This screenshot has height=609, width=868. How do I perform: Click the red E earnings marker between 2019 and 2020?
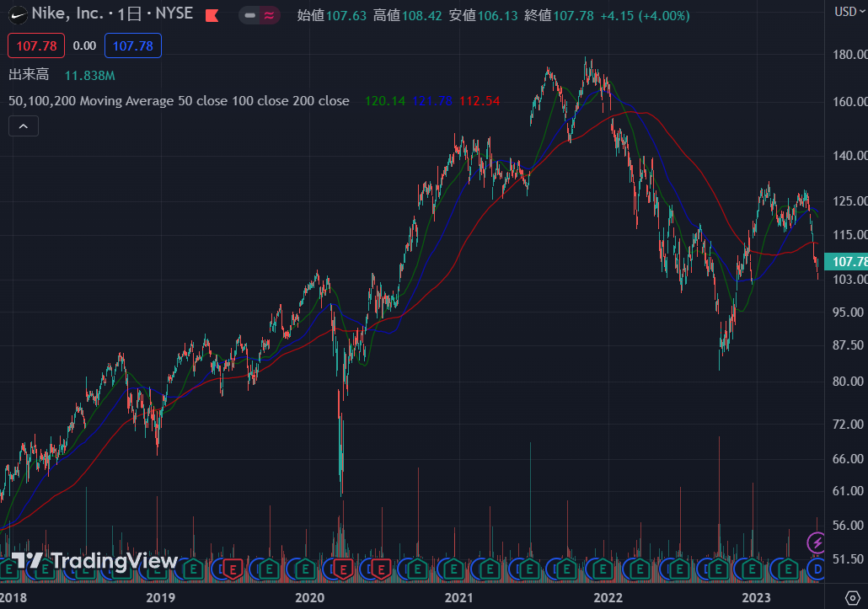click(232, 569)
